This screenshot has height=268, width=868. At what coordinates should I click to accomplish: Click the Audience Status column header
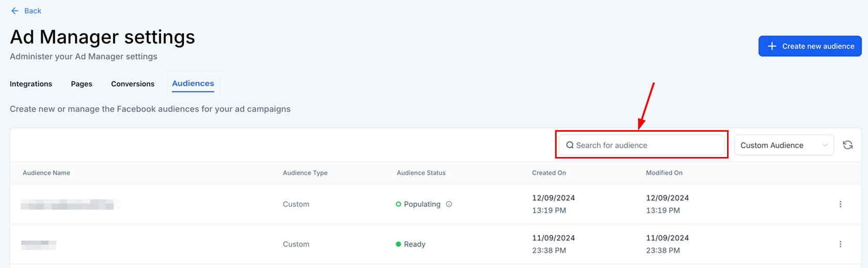(421, 173)
